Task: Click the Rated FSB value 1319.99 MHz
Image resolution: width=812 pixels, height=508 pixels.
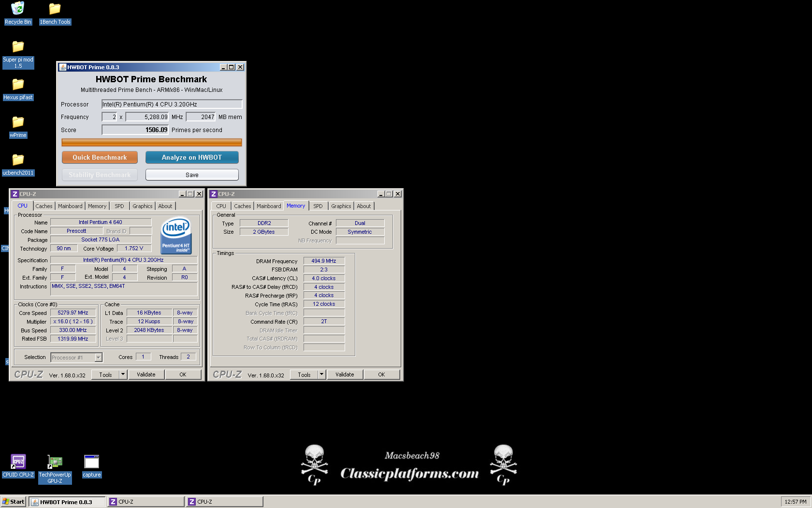Action: coord(73,339)
